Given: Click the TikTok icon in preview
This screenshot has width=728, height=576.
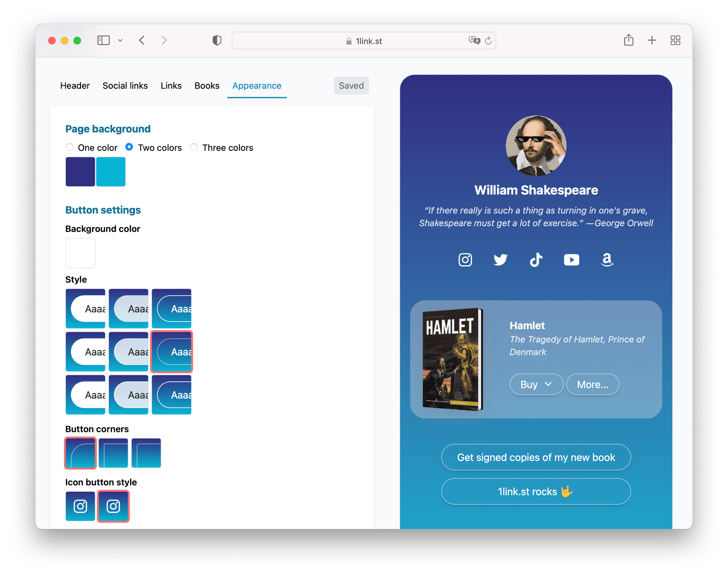Looking at the screenshot, I should pos(536,260).
